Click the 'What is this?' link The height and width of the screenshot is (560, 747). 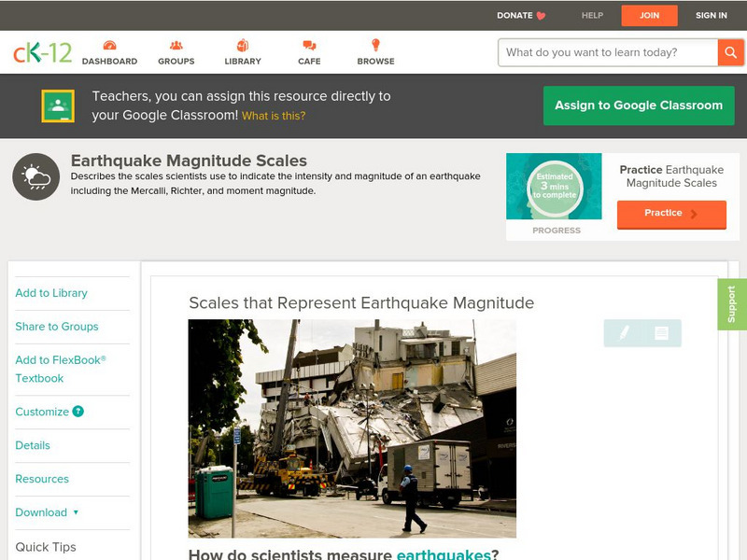tap(274, 116)
